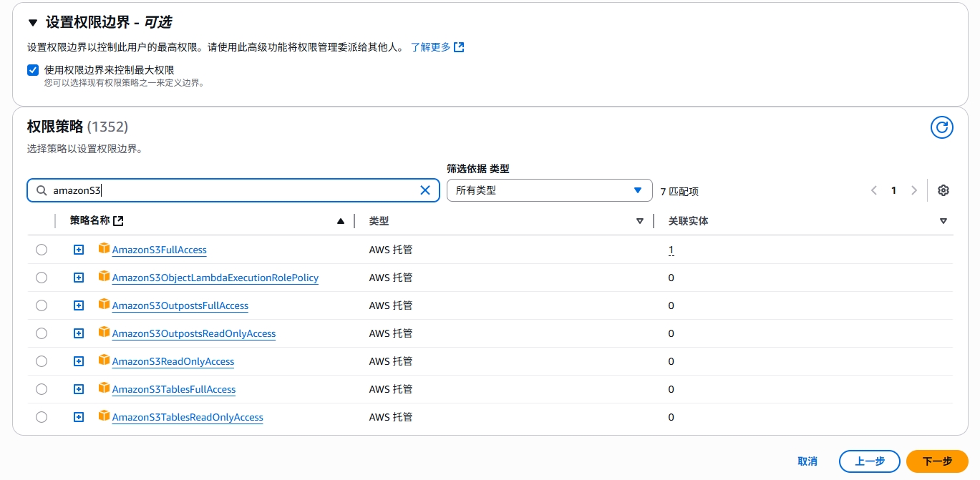
Task: Open the 所有类型 filter dropdown
Action: 550,190
